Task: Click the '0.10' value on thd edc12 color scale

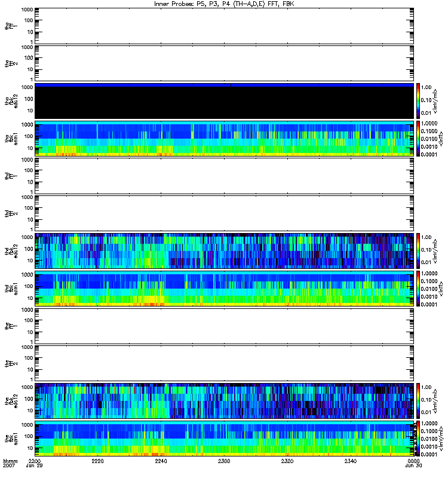Action: click(426, 250)
